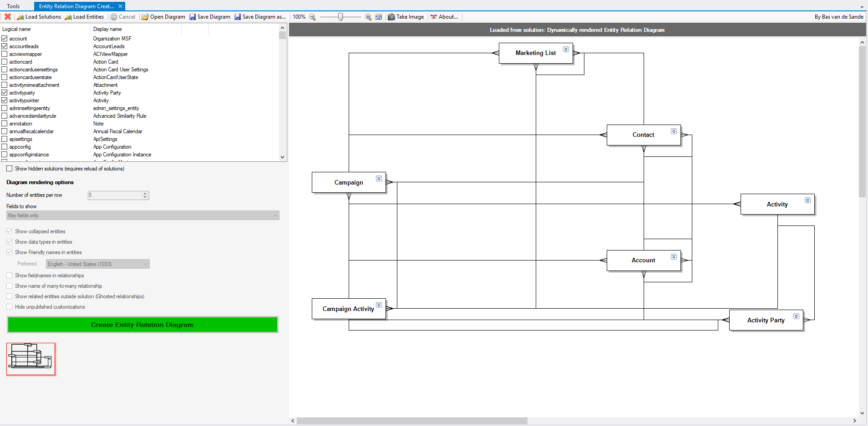Viewport: 868px width, 426px height.
Task: Take Image with the camera icon
Action: (x=406, y=17)
